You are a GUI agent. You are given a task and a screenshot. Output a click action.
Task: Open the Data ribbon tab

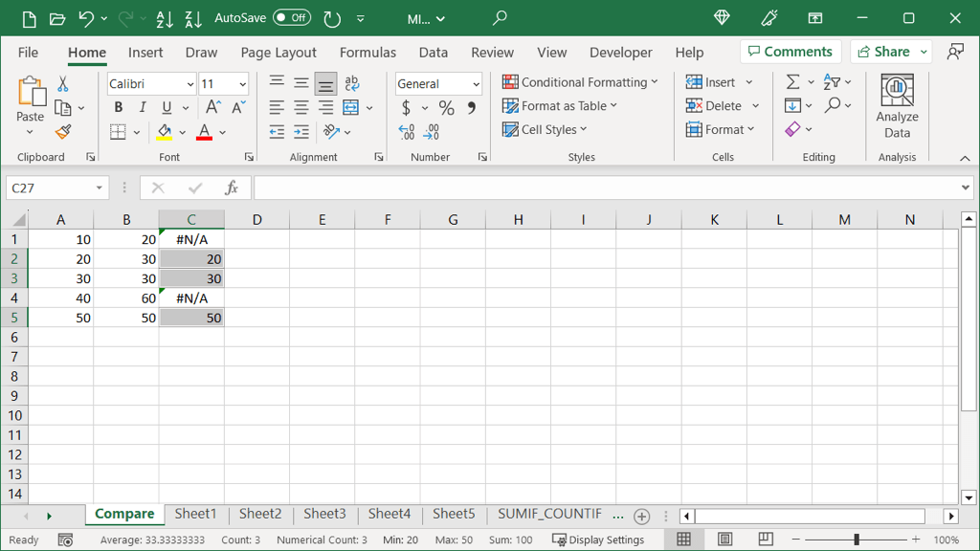tap(434, 53)
